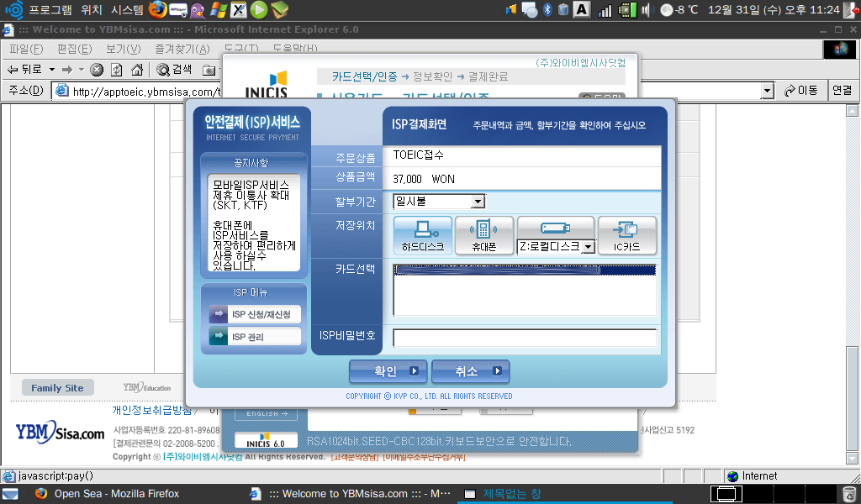The width and height of the screenshot is (861, 504).
Task: Open the 보기(V) menu in IE
Action: [123, 50]
